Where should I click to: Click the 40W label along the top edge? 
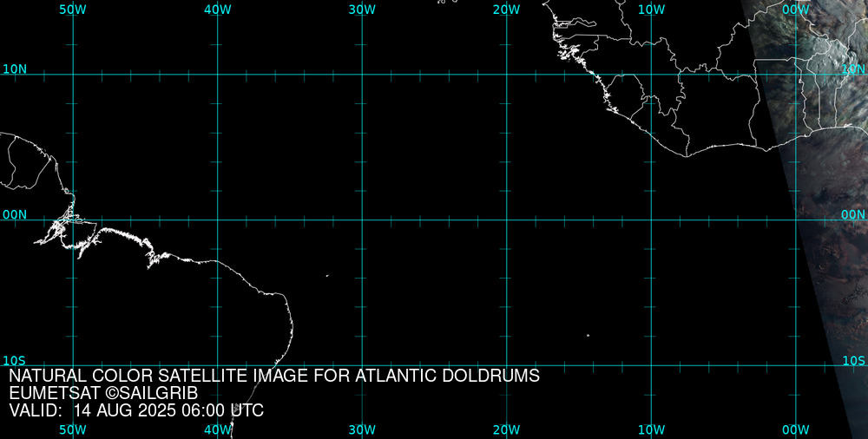coord(218,10)
